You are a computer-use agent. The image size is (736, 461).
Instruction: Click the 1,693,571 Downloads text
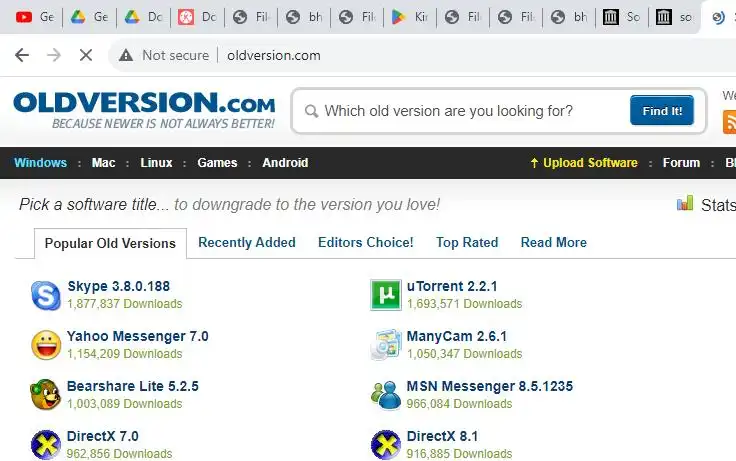(464, 304)
